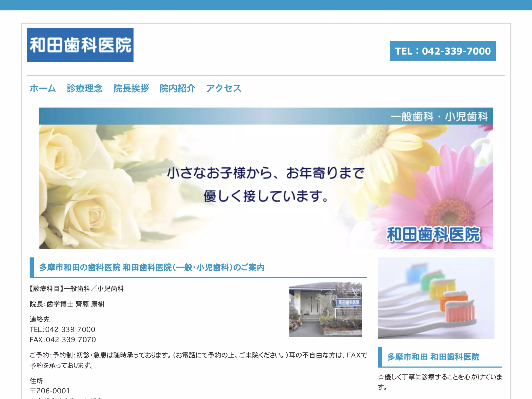The width and height of the screenshot is (532, 399).
Task: Click the TEL: 042-339-7000 button
Action: (x=443, y=51)
